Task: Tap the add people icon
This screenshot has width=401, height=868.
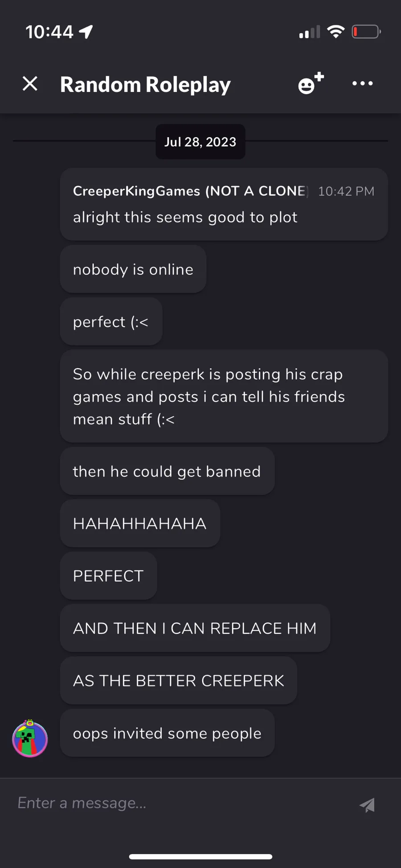Action: [311, 83]
